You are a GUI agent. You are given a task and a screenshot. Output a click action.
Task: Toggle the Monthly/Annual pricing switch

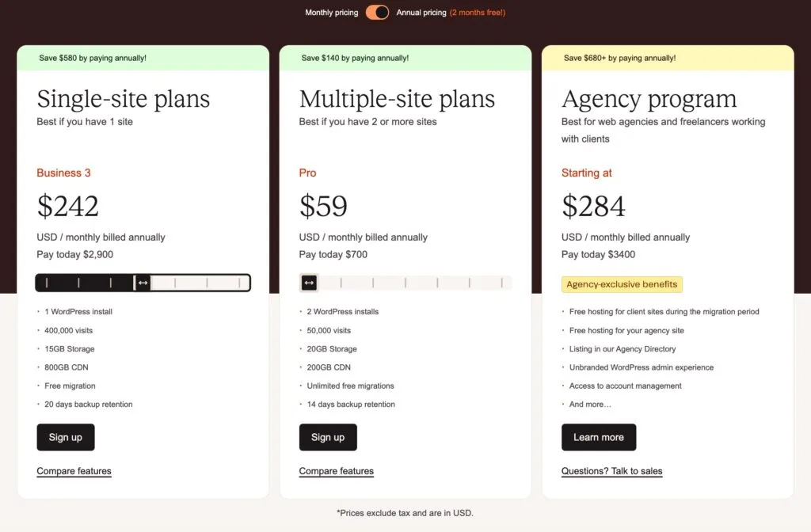377,13
